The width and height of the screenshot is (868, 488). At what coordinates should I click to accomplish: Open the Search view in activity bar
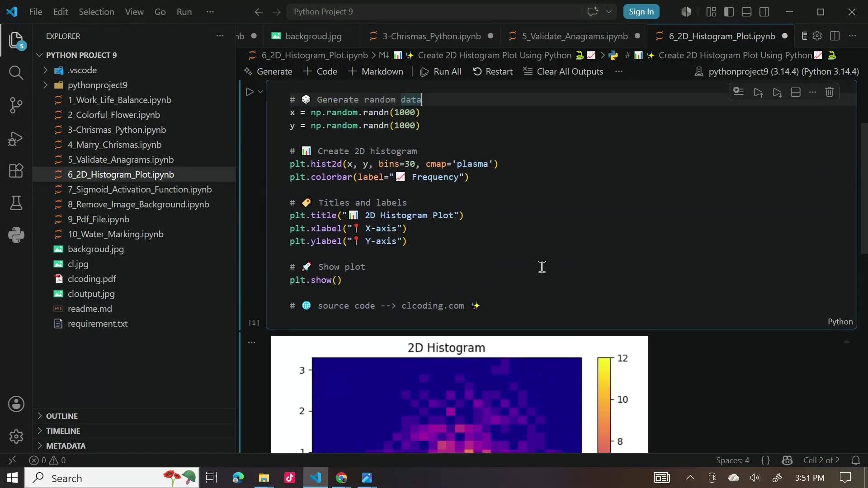[16, 72]
